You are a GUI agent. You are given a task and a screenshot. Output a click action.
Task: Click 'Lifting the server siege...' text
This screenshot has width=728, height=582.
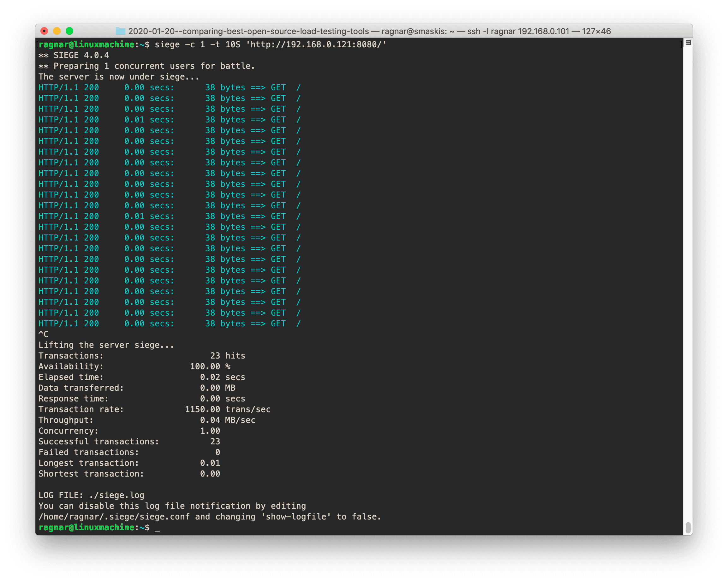[106, 345]
